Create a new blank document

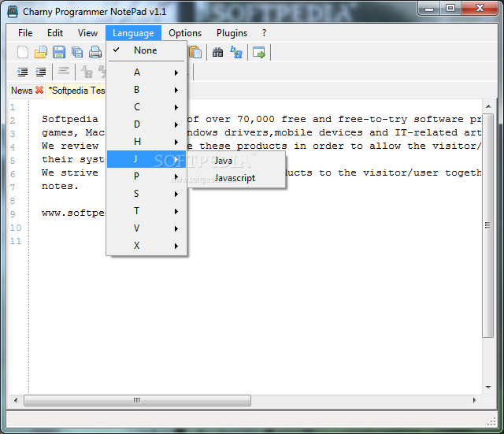23,52
